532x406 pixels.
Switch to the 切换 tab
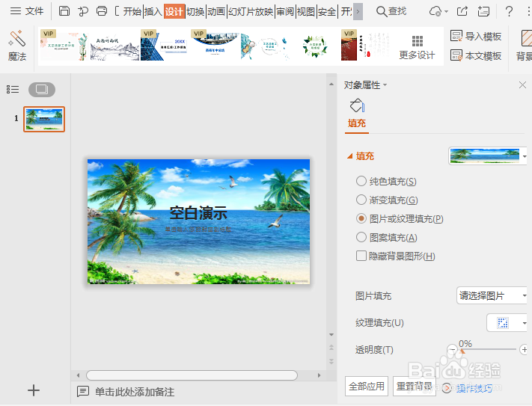click(x=195, y=11)
